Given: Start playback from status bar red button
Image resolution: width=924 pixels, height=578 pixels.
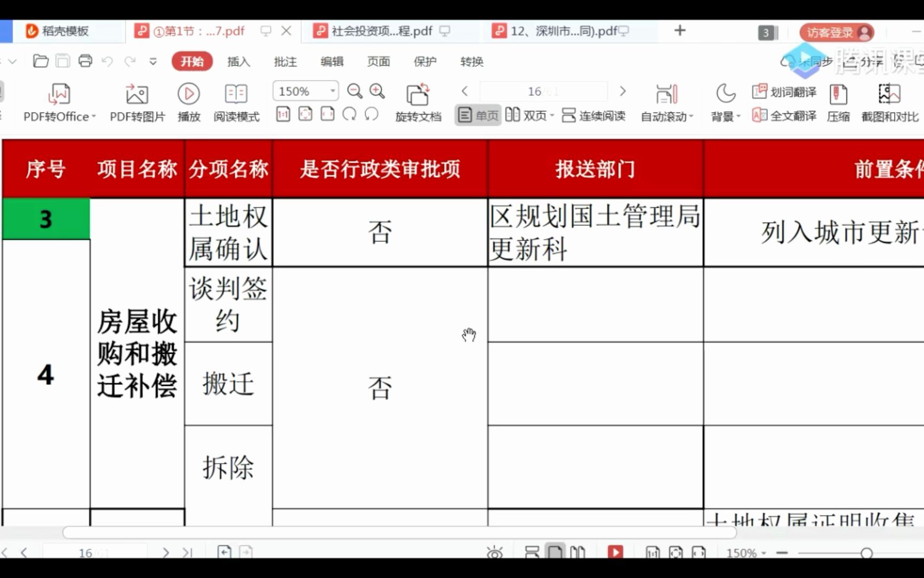Looking at the screenshot, I should click(615, 552).
